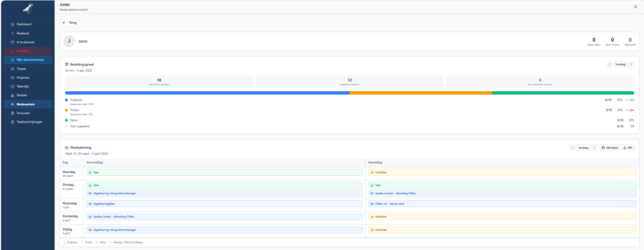Click the 12 ingeplande dagdelen card
The width and height of the screenshot is (644, 250).
(350, 81)
